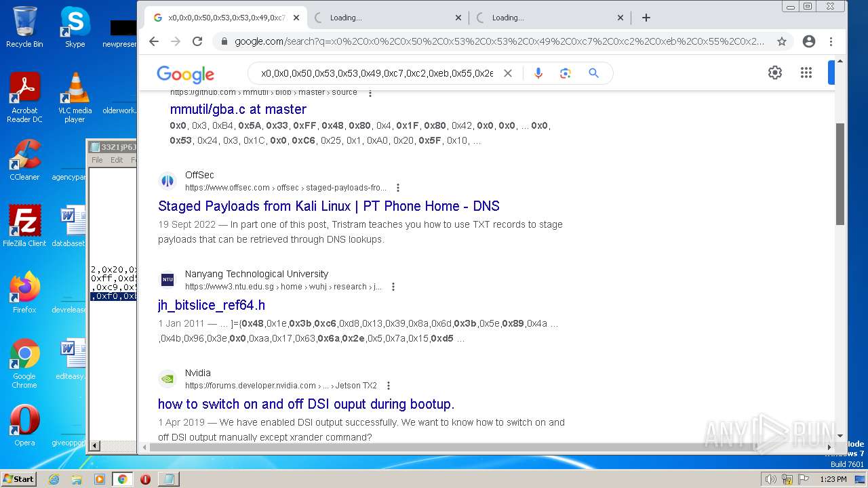Click inside the Google search field
Image resolution: width=868 pixels, height=488 pixels.
point(377,73)
